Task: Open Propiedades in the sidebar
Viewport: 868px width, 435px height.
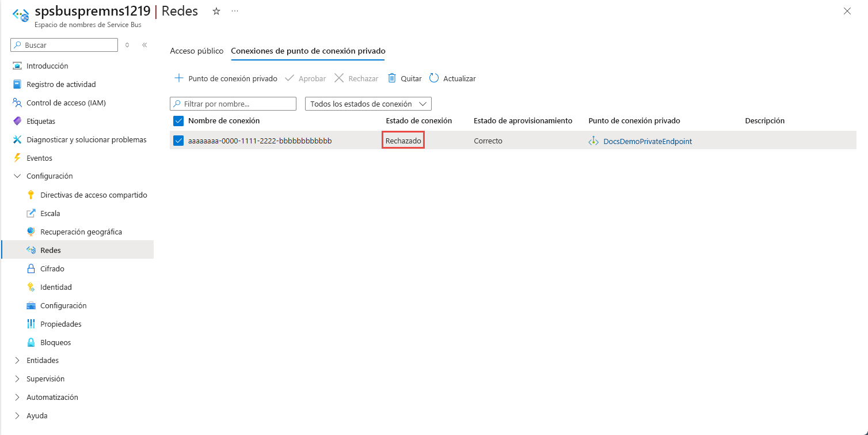Action: (x=61, y=324)
